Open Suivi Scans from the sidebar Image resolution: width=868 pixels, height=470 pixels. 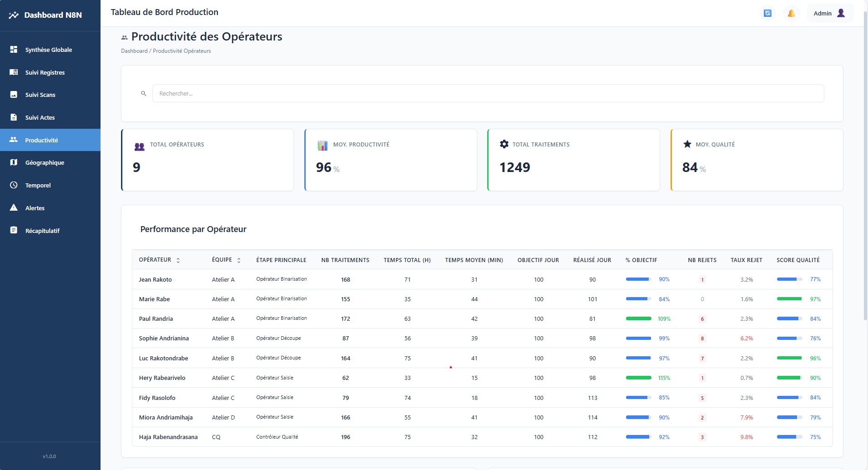coord(40,95)
